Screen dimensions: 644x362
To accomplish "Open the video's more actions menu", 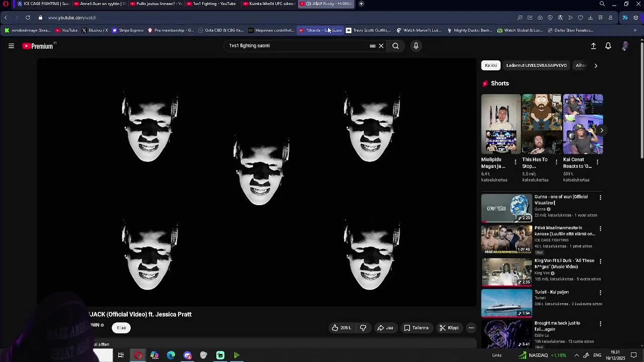I will [471, 328].
